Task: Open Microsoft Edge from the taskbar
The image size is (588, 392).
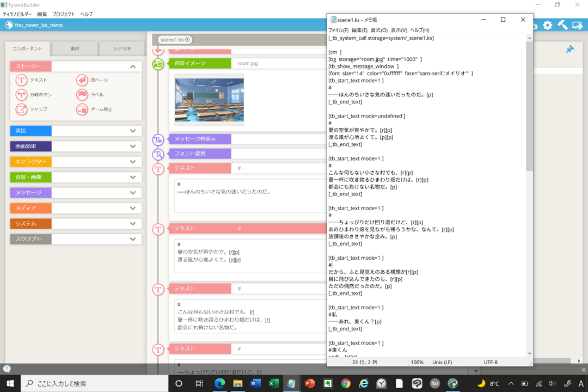Action: coord(219,383)
